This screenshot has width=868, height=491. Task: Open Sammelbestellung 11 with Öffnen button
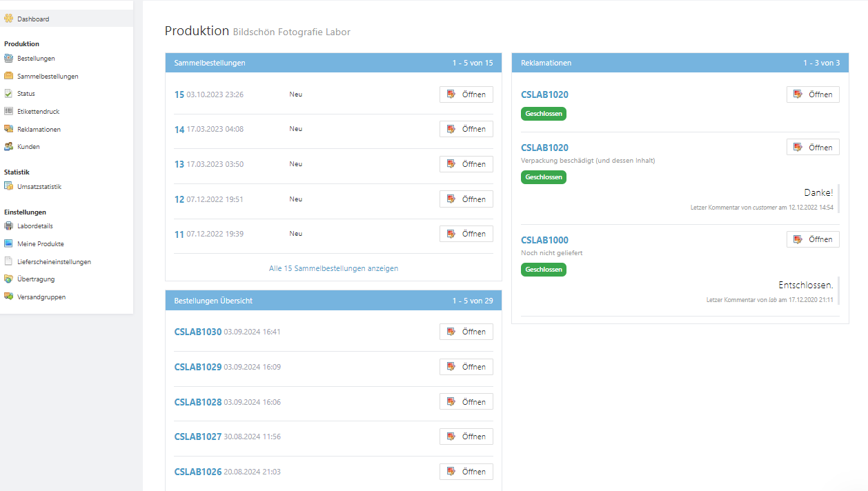coord(466,234)
